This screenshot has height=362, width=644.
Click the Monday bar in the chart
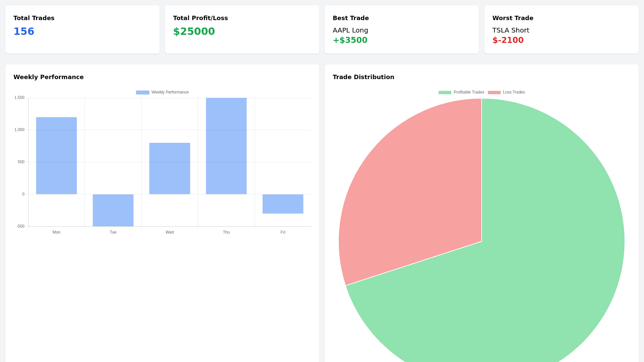[56, 156]
